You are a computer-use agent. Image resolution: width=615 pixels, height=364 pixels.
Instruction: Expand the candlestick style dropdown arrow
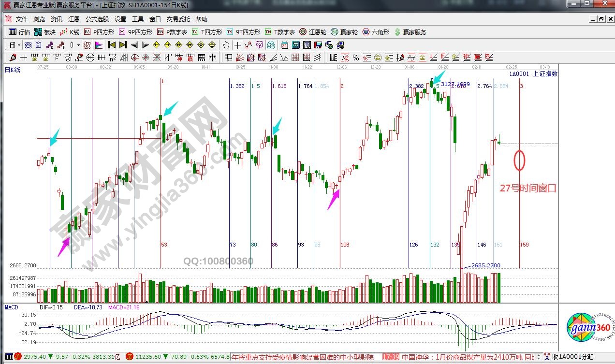[79, 45]
